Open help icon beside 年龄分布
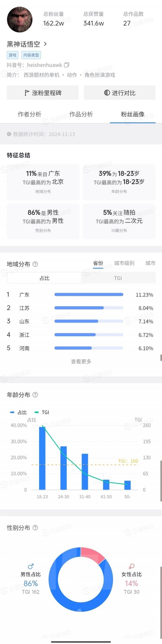The image size is (162, 644). click(x=35, y=395)
